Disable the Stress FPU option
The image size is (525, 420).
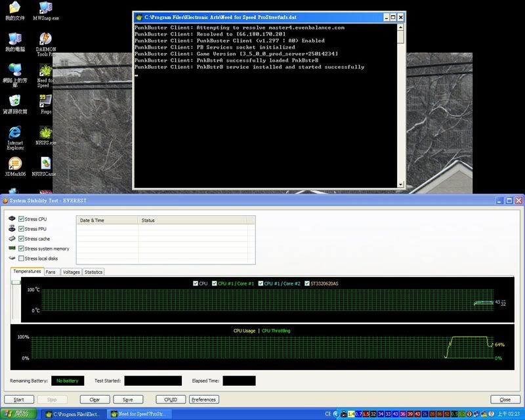click(22, 229)
